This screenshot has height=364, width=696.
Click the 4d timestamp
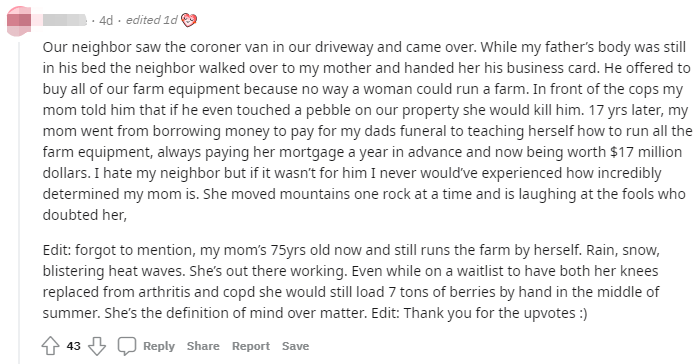[106, 20]
